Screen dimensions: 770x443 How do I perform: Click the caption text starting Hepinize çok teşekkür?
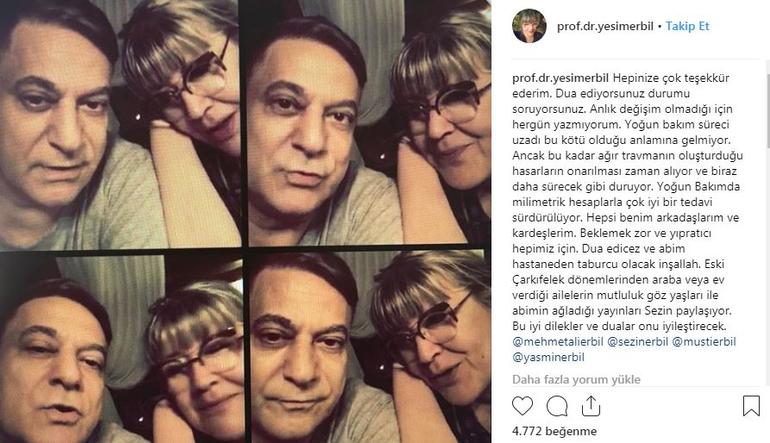[x=628, y=202]
